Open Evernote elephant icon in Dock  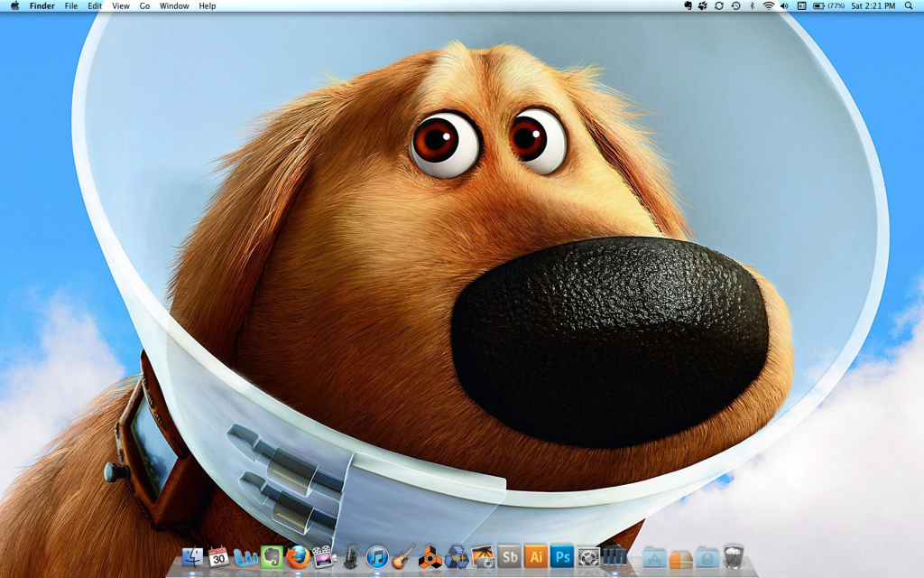click(272, 556)
